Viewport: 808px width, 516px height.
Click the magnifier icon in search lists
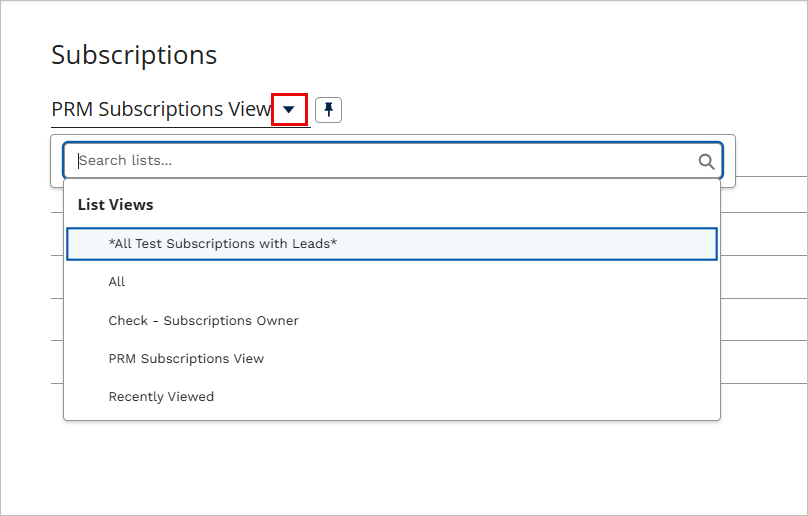706,161
